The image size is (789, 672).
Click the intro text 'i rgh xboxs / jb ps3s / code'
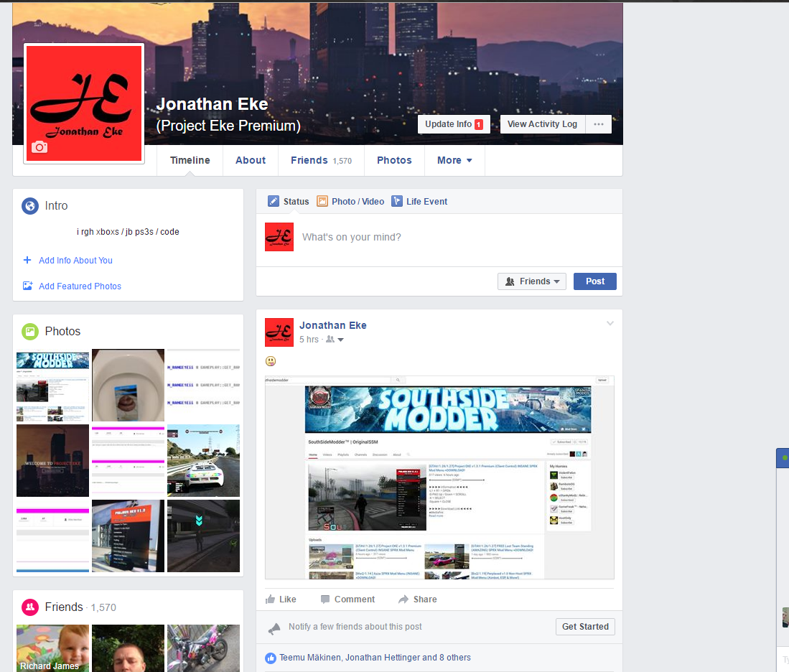[128, 232]
